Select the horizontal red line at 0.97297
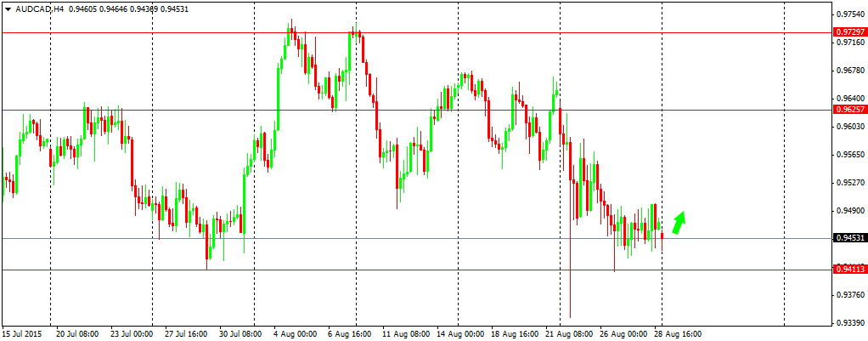This screenshot has width=868, height=341. [416, 32]
